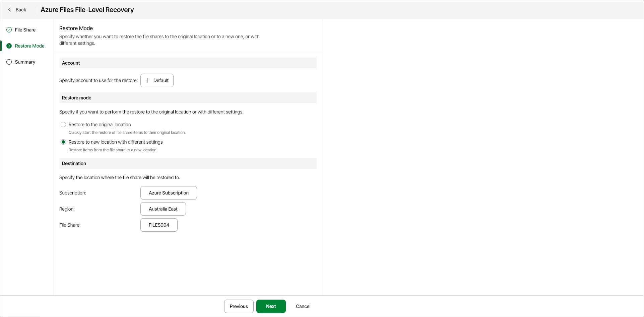Click the Account section header

71,63
